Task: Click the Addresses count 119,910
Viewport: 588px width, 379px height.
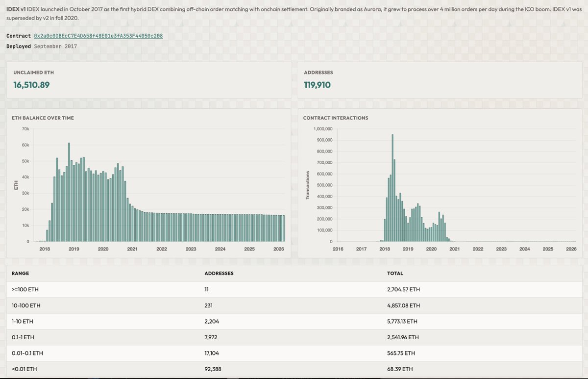Action: tap(317, 85)
